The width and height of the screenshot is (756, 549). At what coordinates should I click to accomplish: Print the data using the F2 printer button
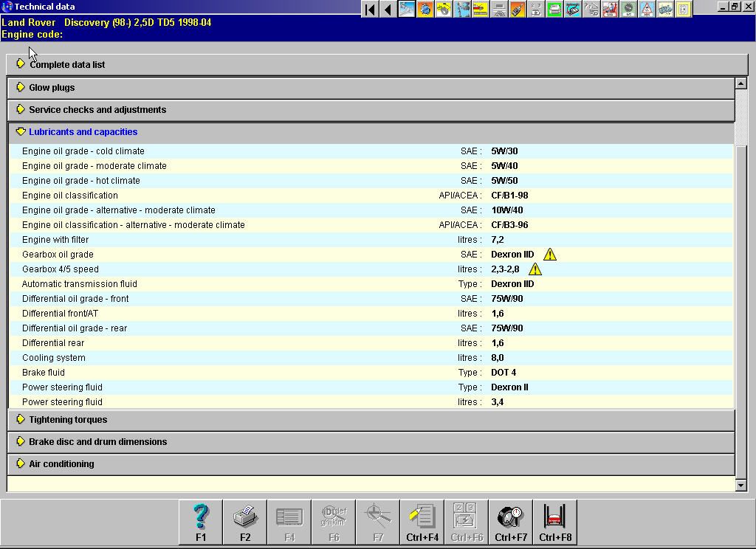245,522
